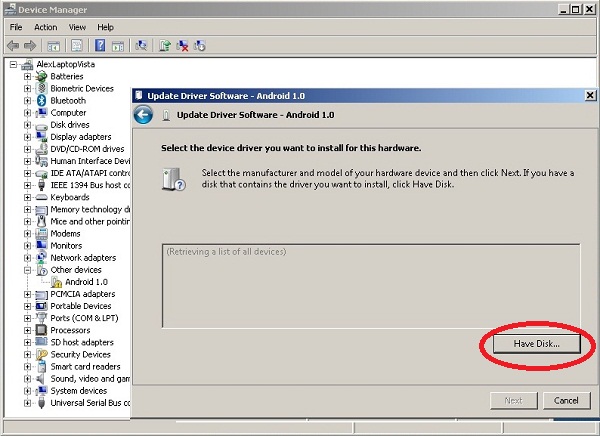Click the blue back arrow in driver wizard
600x436 pixels.
pyautogui.click(x=143, y=114)
